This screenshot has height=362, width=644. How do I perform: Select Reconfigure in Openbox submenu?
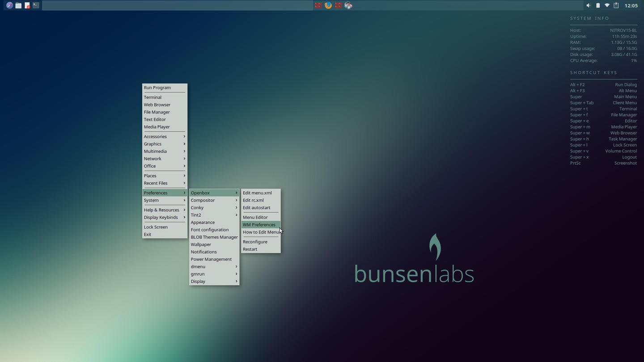pyautogui.click(x=261, y=242)
